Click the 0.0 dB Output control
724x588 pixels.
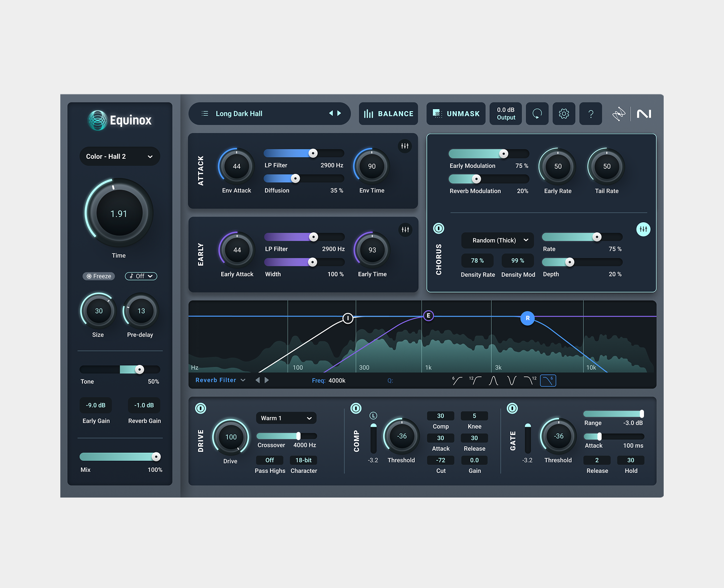click(x=506, y=114)
